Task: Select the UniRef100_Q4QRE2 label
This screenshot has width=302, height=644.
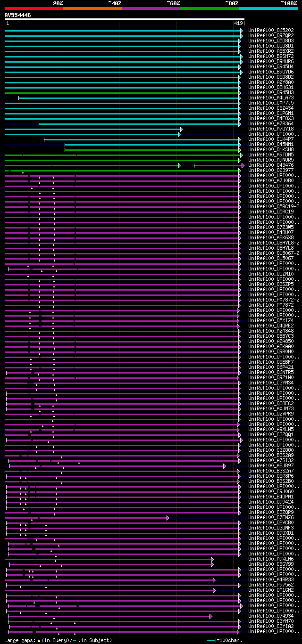Action: click(271, 326)
